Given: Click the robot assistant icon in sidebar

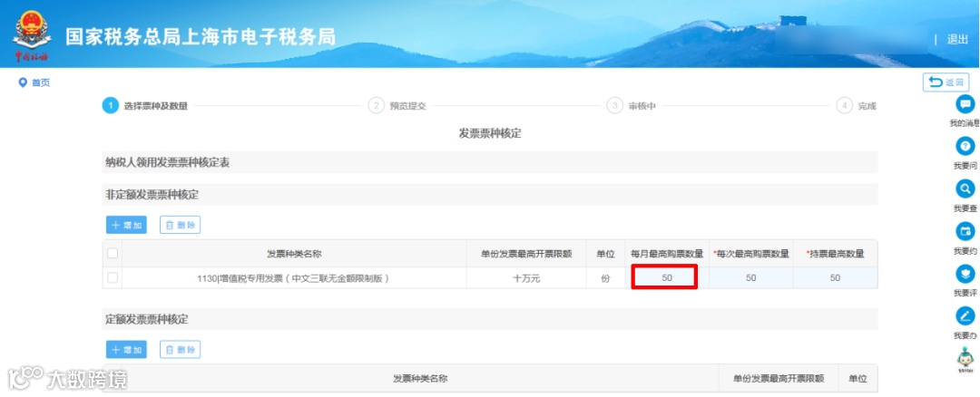Looking at the screenshot, I should tap(965, 358).
